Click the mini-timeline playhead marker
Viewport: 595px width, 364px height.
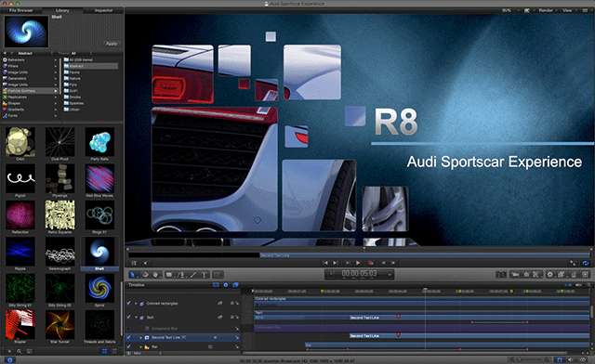point(364,250)
